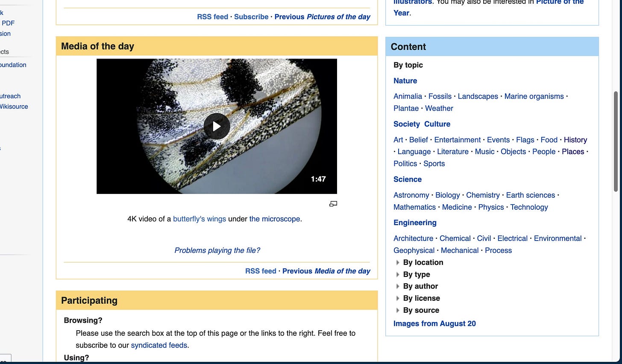Open the Mechanical engineering category
This screenshot has width=622, height=364.
pyautogui.click(x=459, y=250)
